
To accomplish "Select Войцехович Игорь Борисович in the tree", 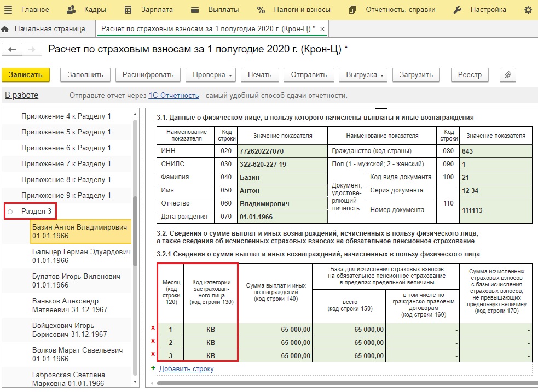I will [70, 330].
